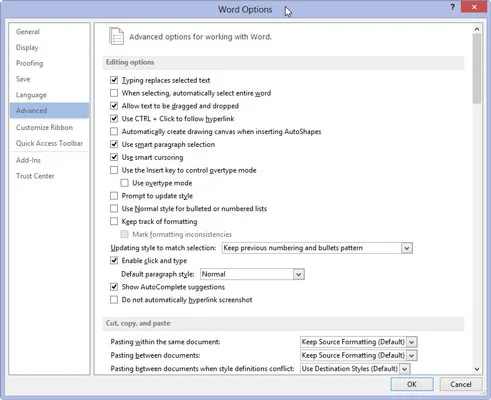This screenshot has height=400, width=491.
Task: Toggle Use smart cursoring checkbox
Action: tap(114, 157)
